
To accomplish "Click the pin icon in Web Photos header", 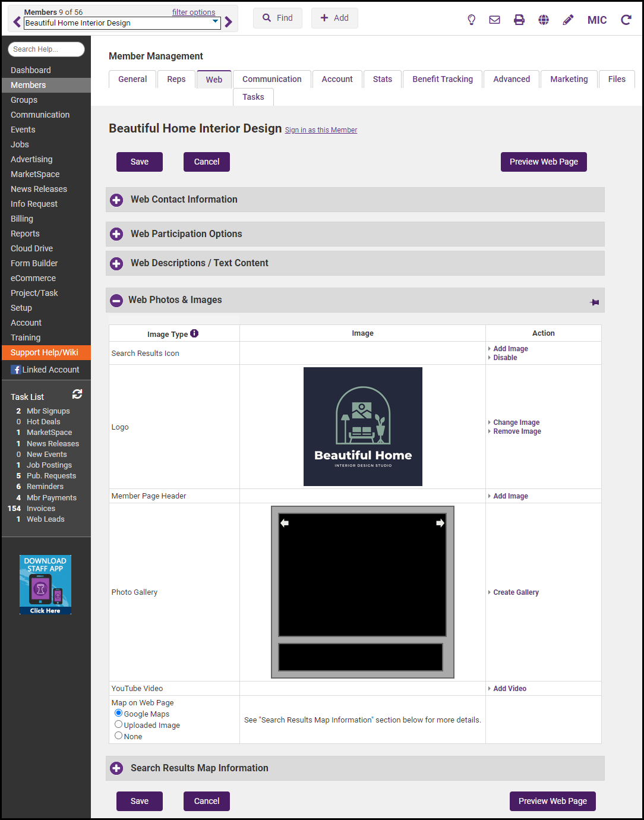I will (594, 302).
